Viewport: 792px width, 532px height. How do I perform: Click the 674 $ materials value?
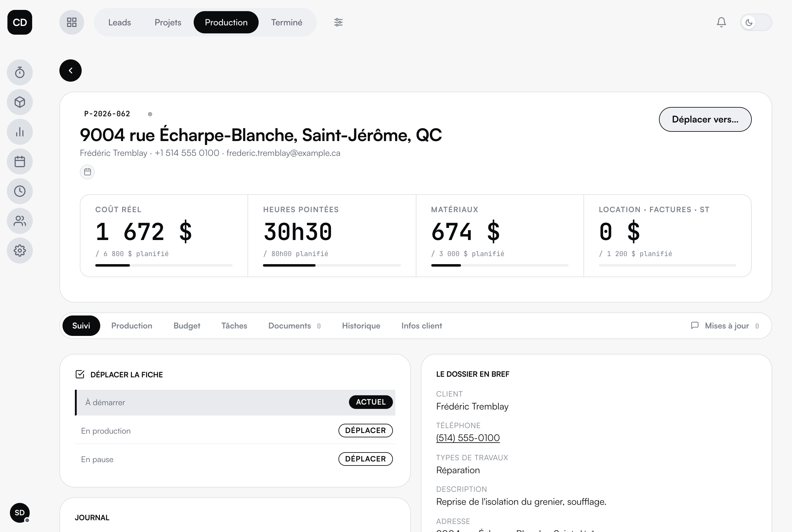[x=466, y=232]
